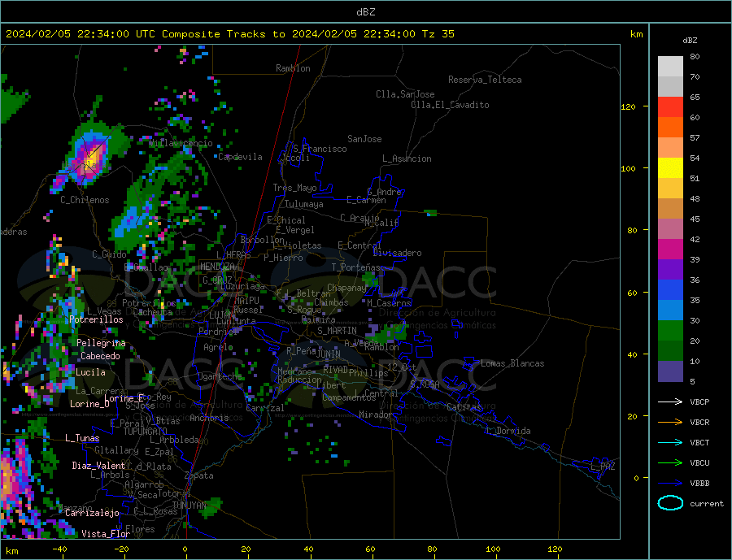Click the Chapanay map label

pyautogui.click(x=346, y=288)
